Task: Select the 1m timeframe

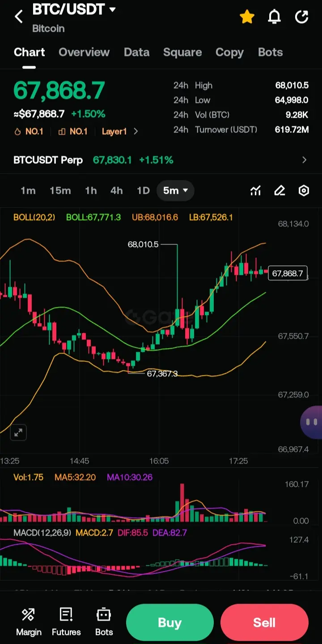Action: point(28,191)
